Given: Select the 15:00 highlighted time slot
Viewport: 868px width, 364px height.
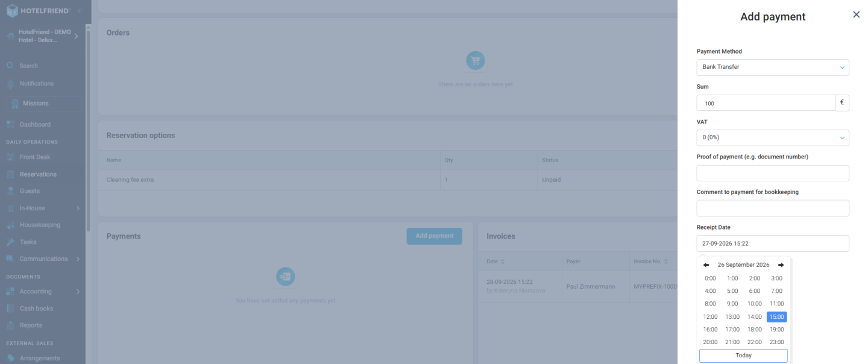Looking at the screenshot, I should 777,317.
